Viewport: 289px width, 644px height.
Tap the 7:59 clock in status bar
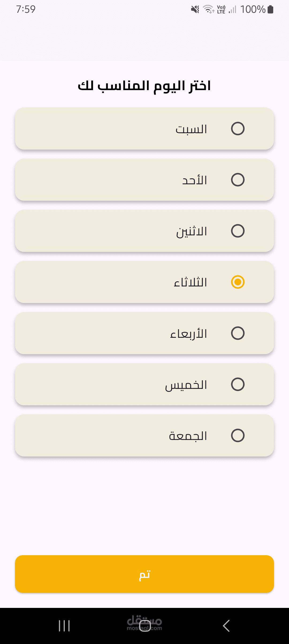click(x=26, y=9)
